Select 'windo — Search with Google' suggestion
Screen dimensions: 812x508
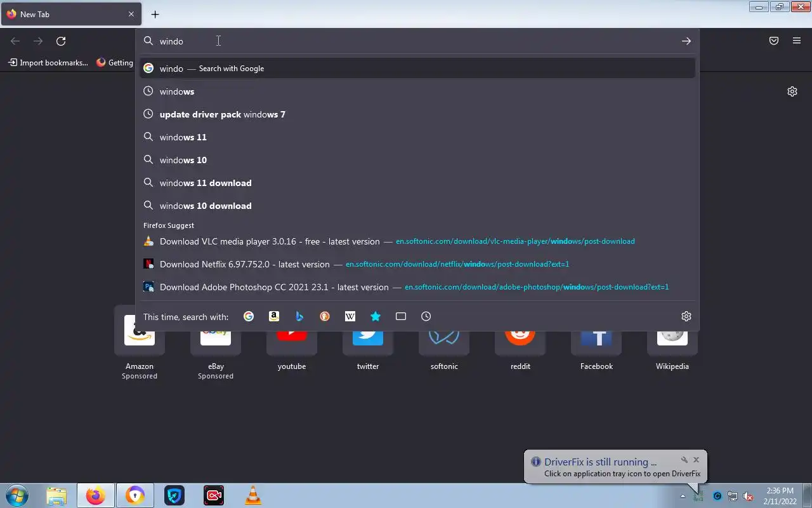click(x=417, y=69)
